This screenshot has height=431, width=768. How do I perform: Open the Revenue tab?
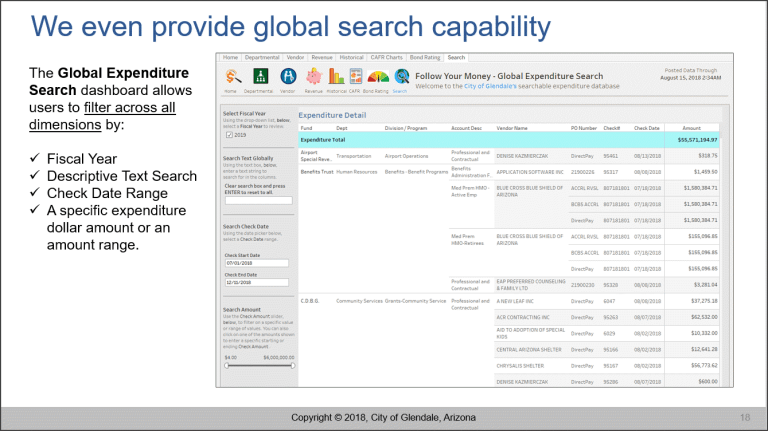point(322,57)
